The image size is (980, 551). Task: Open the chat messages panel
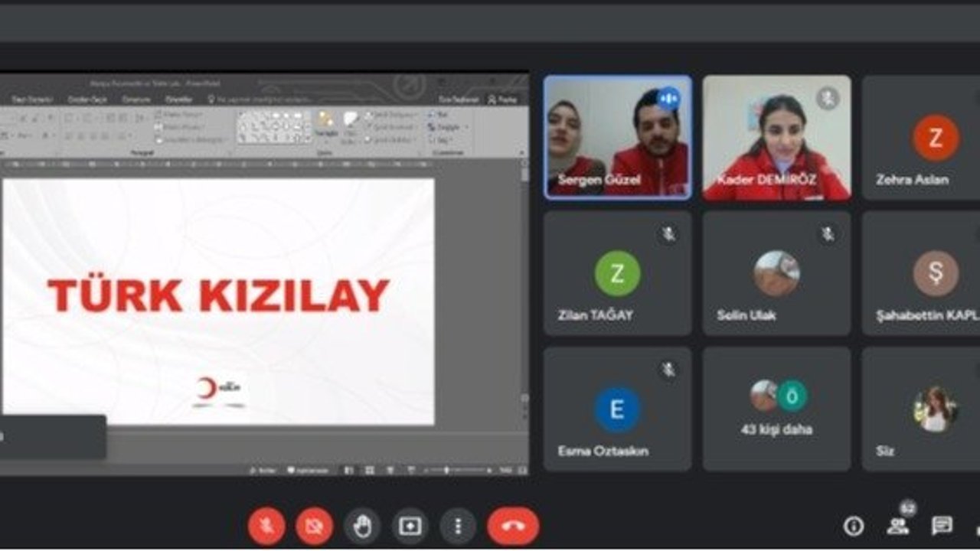point(942,526)
